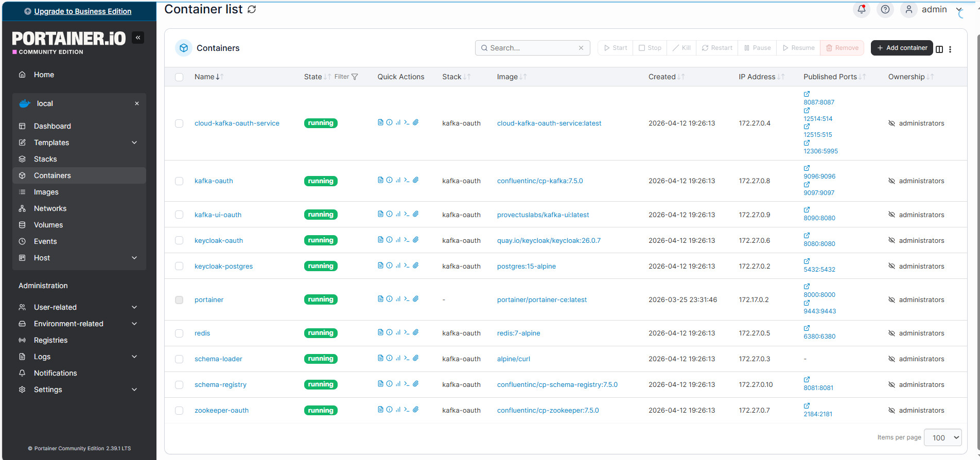This screenshot has width=980, height=460.
Task: Check the zookeeper-oauth row checkbox
Action: [x=179, y=411]
